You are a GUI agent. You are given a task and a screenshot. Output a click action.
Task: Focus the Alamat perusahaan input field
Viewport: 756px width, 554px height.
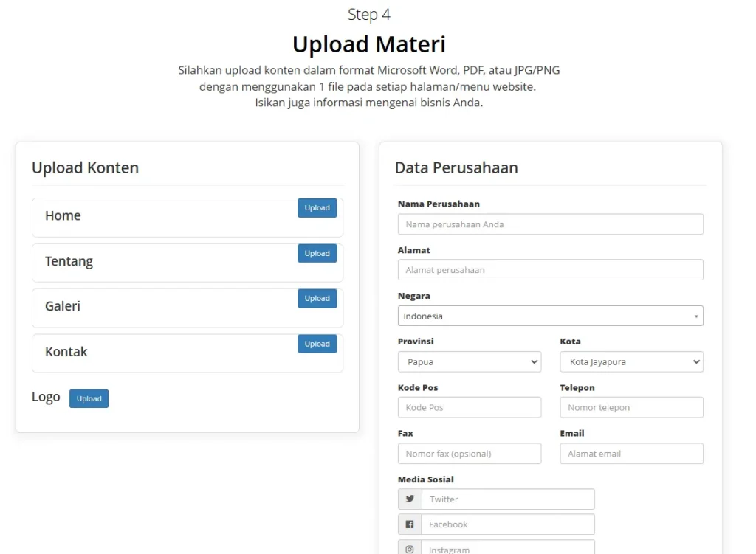(551, 270)
